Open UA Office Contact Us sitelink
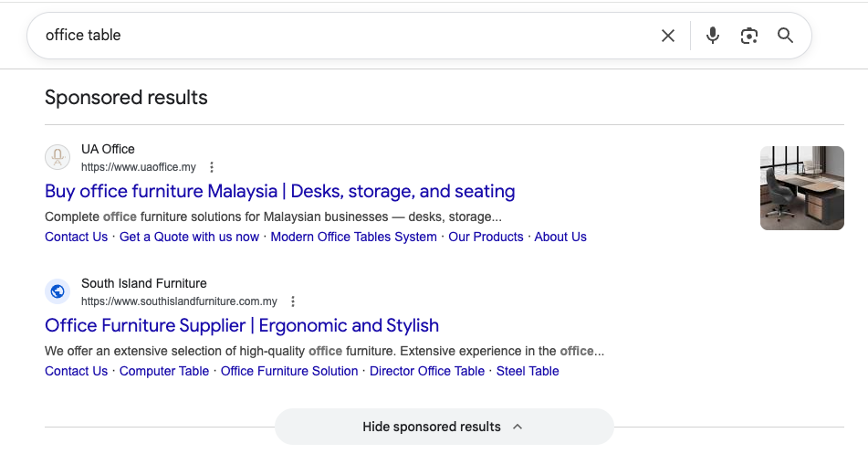This screenshot has height=454, width=868. point(76,237)
